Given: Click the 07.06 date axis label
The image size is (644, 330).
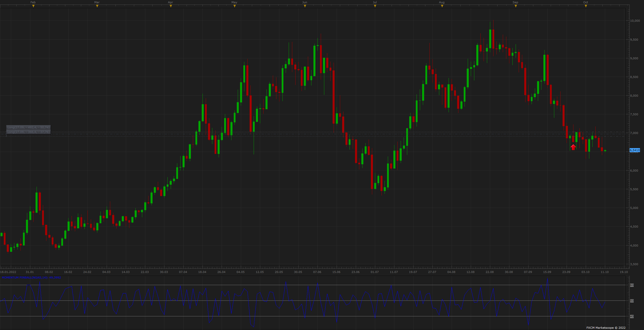Looking at the screenshot, I should [317, 272].
